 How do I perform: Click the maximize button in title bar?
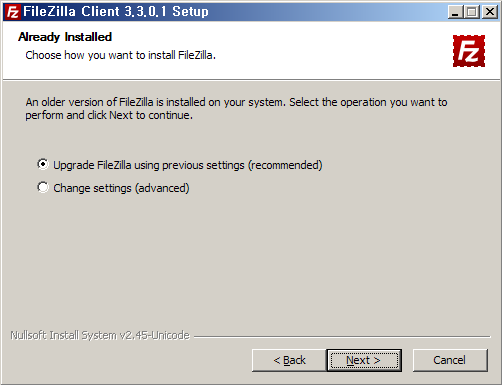pyautogui.click(x=472, y=12)
